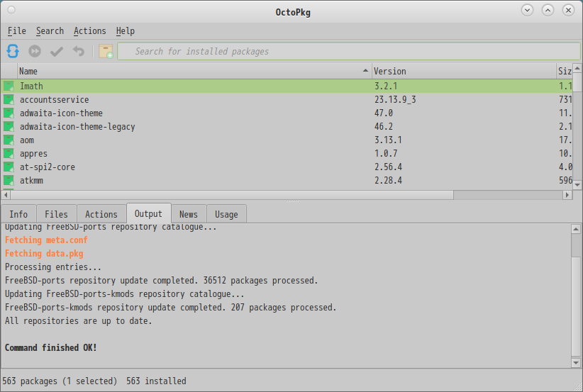Image resolution: width=583 pixels, height=392 pixels.
Task: Click the Imath package status icon
Action: point(9,86)
